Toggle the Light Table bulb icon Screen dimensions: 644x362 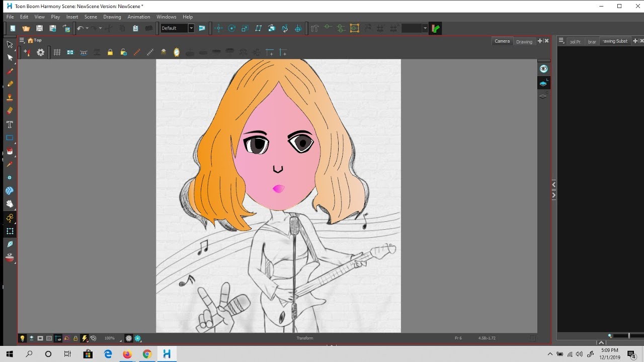[22, 338]
